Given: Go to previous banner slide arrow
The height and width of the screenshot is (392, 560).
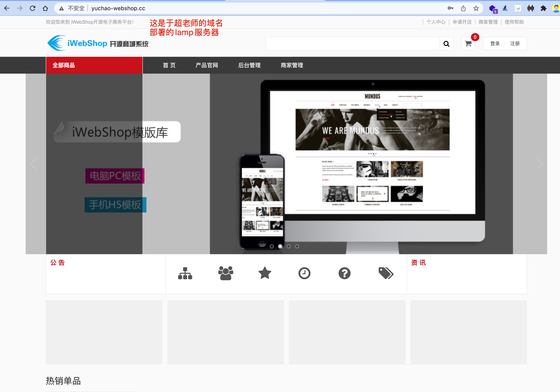Looking at the screenshot, I should tap(34, 164).
